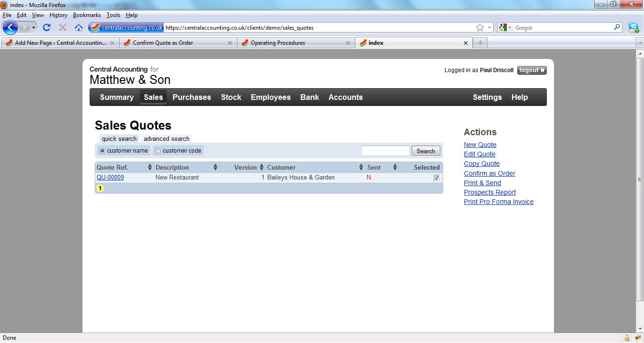The width and height of the screenshot is (644, 343).
Task: Close the 'index' tab
Action: 466,43
